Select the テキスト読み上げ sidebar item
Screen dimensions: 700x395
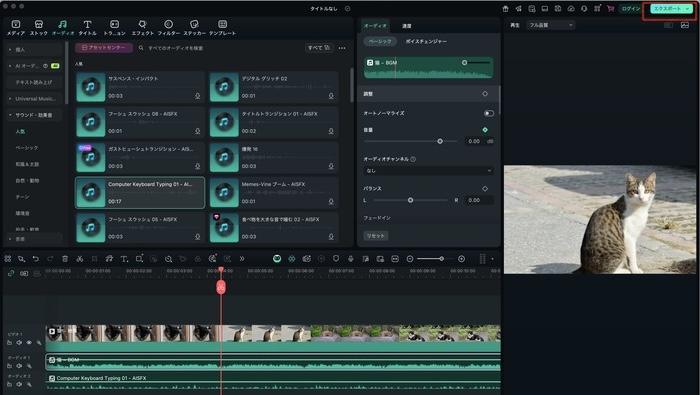click(x=33, y=83)
